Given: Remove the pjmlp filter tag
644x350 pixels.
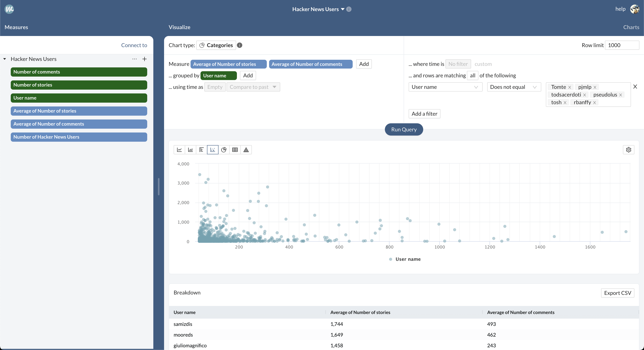Looking at the screenshot, I should point(595,87).
